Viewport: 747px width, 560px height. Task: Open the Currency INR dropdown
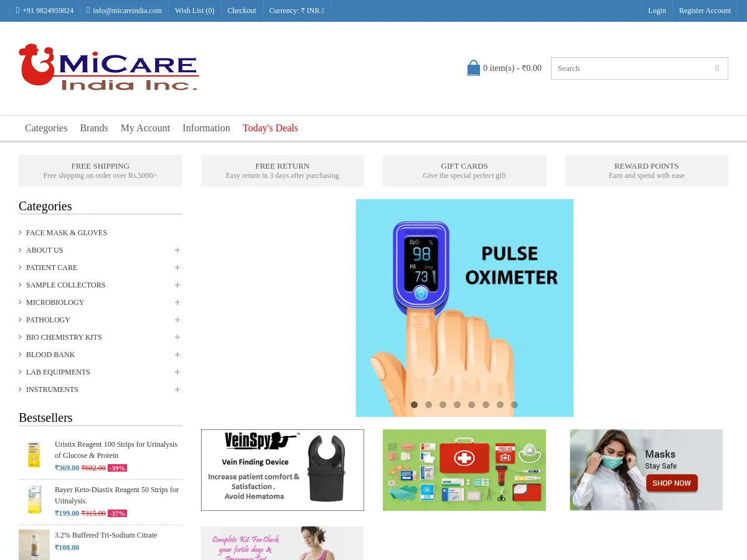tap(296, 11)
